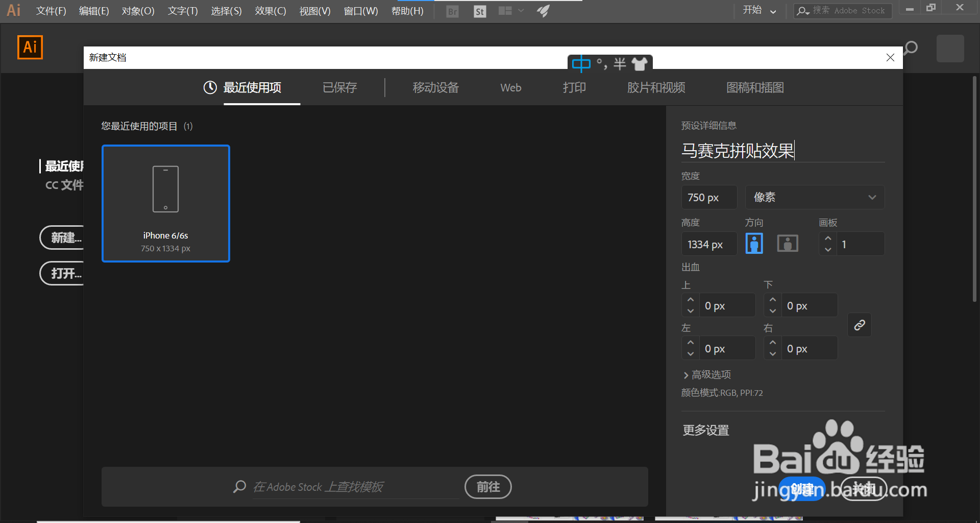The image size is (980, 523).
Task: Open the 像素 units dropdown
Action: pos(814,197)
